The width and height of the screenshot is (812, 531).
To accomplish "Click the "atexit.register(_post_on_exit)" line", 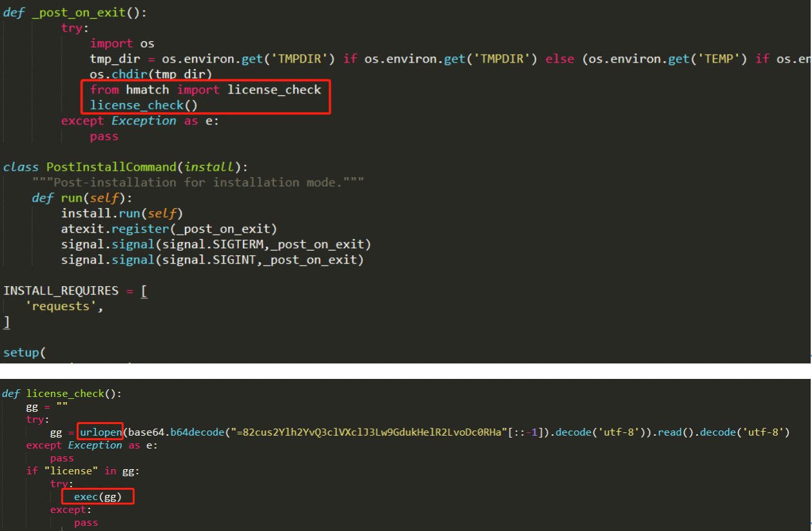I will pos(169,229).
